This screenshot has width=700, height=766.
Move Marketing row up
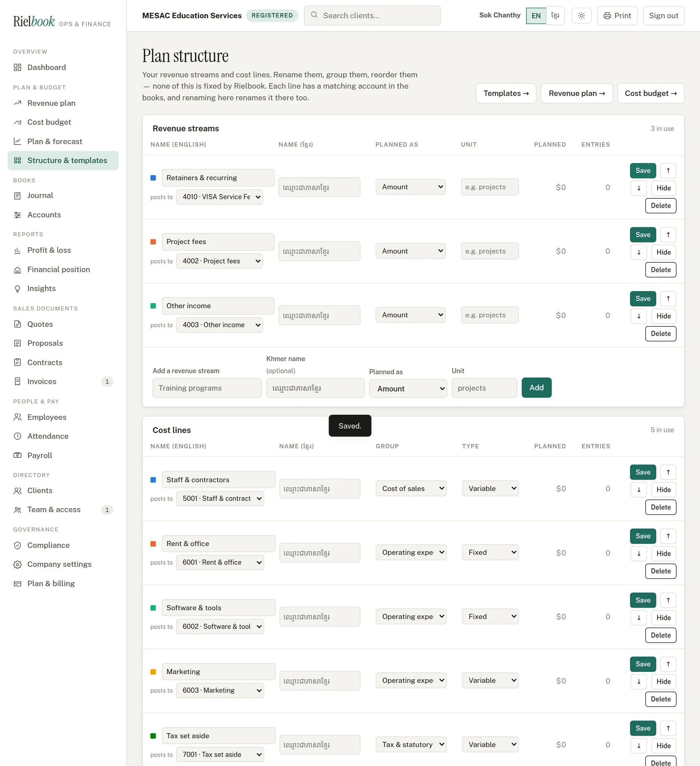click(668, 664)
